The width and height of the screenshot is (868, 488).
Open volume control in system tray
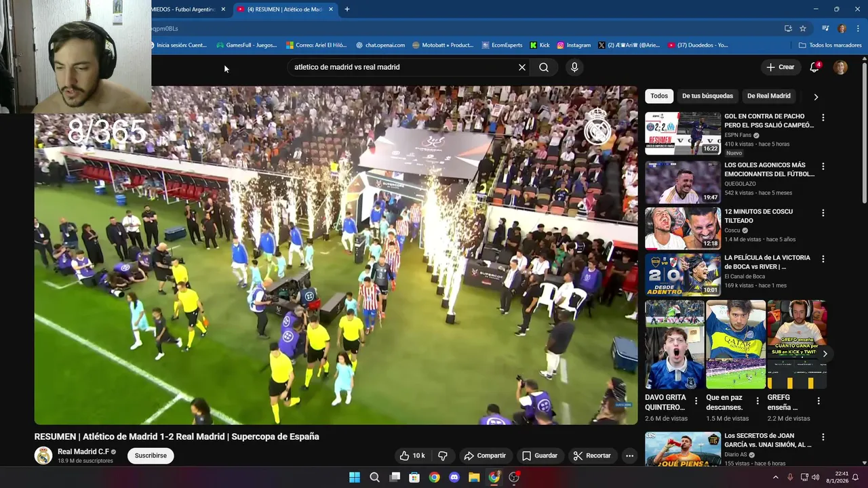coord(816,477)
